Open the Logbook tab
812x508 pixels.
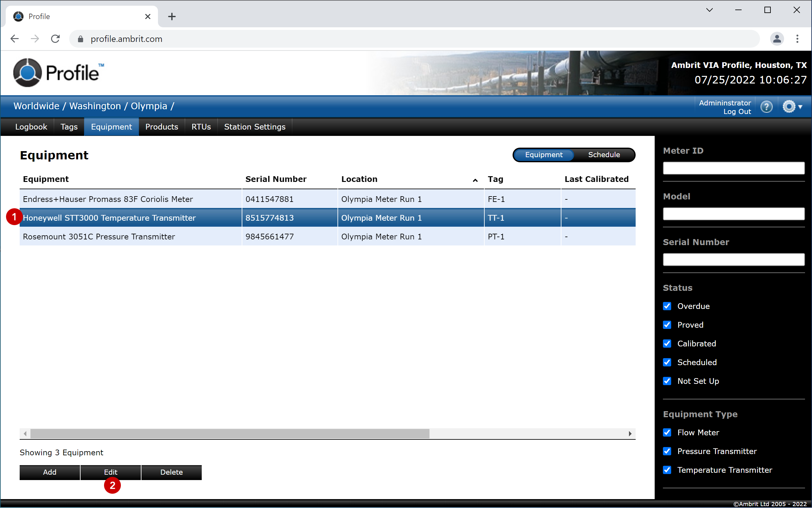pyautogui.click(x=31, y=127)
